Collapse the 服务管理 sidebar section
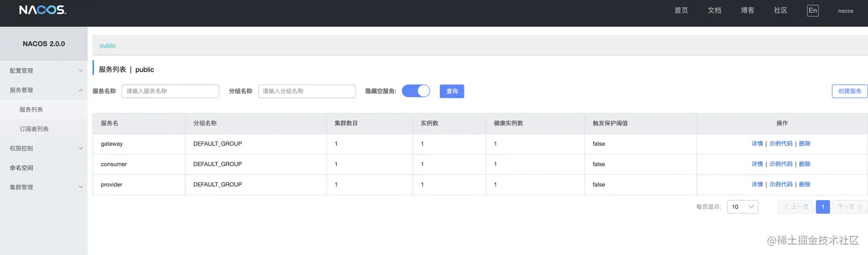868x255 pixels. (x=44, y=90)
